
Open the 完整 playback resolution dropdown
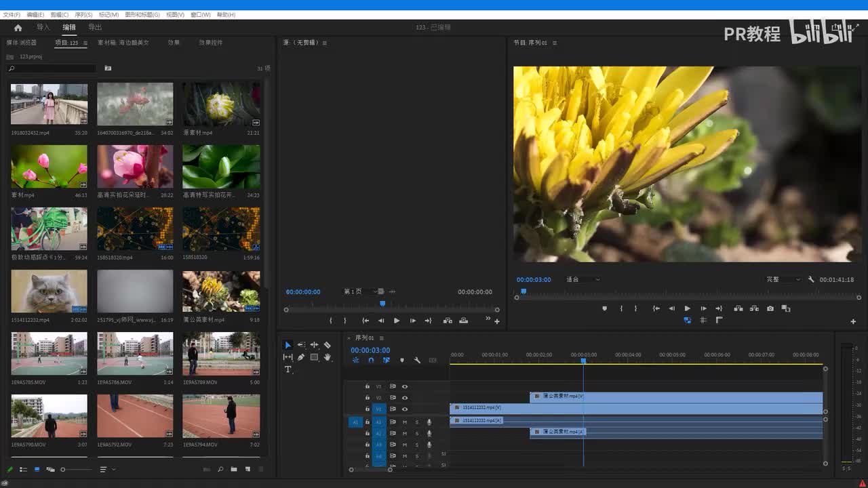(783, 279)
